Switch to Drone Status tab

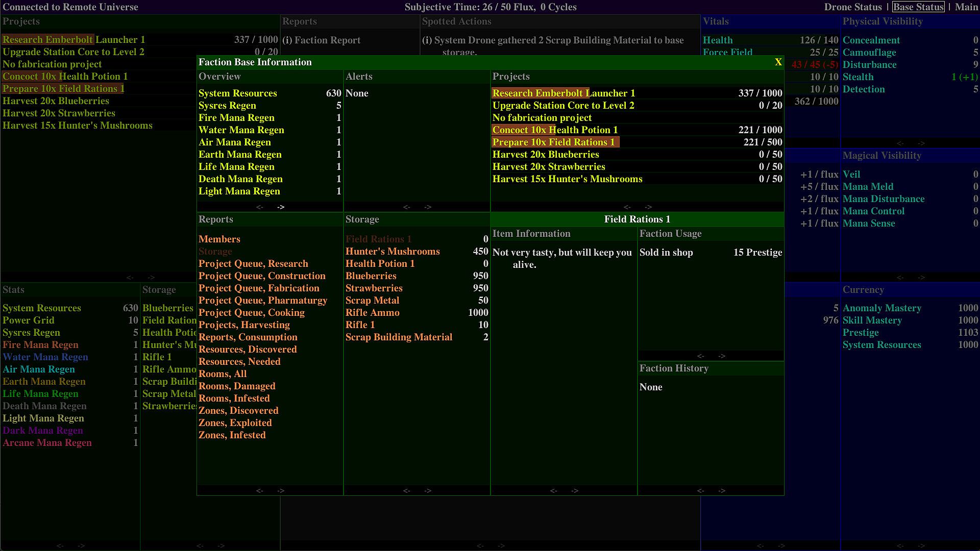(853, 7)
